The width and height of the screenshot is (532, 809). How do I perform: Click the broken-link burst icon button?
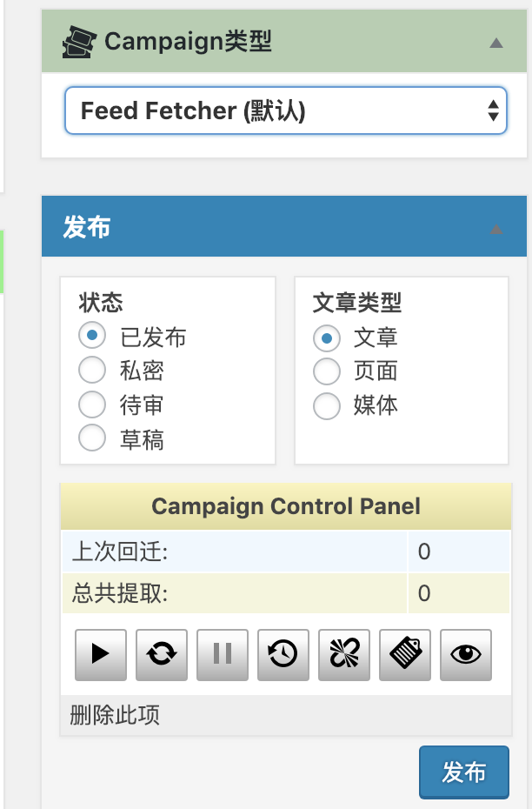coord(344,654)
